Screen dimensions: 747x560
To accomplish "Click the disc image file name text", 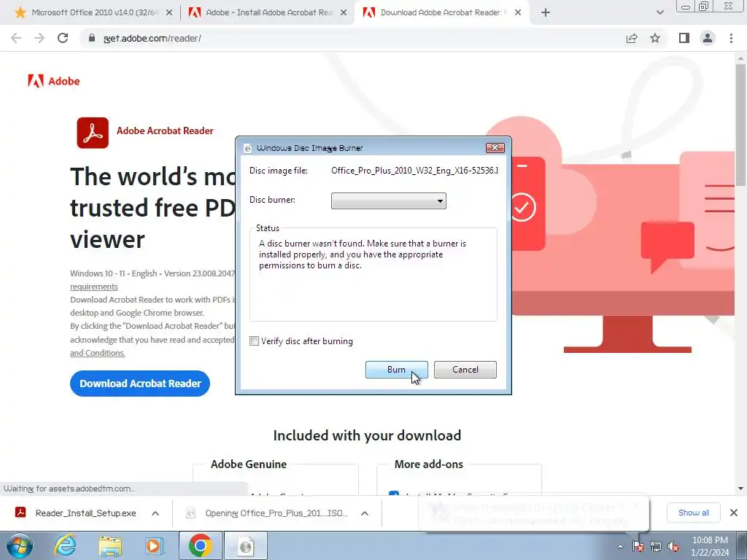I will (x=414, y=171).
